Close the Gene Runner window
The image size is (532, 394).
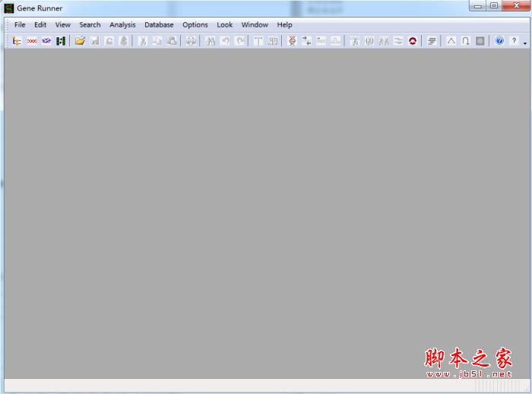(516, 6)
